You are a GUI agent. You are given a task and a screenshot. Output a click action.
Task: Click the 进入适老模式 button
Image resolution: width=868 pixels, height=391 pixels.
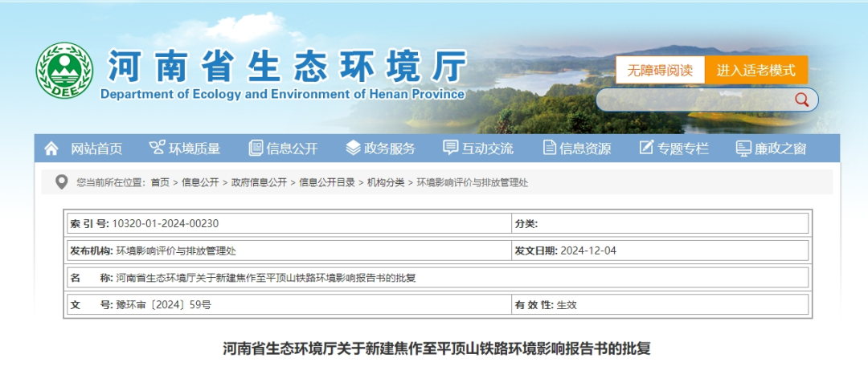(x=756, y=70)
